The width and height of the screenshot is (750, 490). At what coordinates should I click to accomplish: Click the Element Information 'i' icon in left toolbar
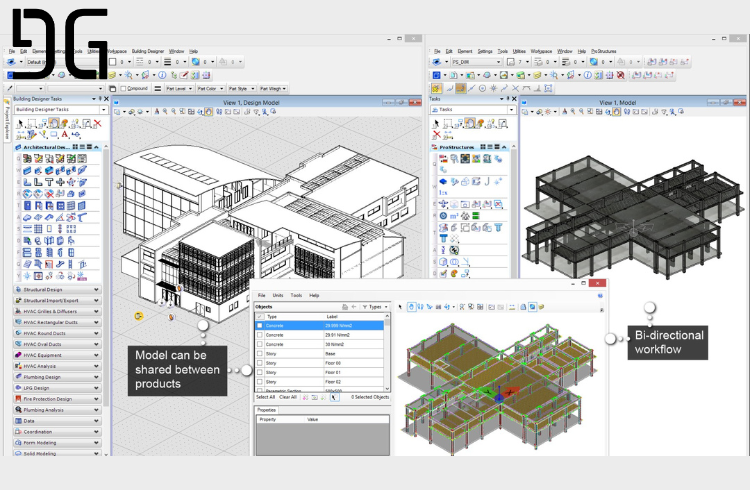(x=162, y=75)
